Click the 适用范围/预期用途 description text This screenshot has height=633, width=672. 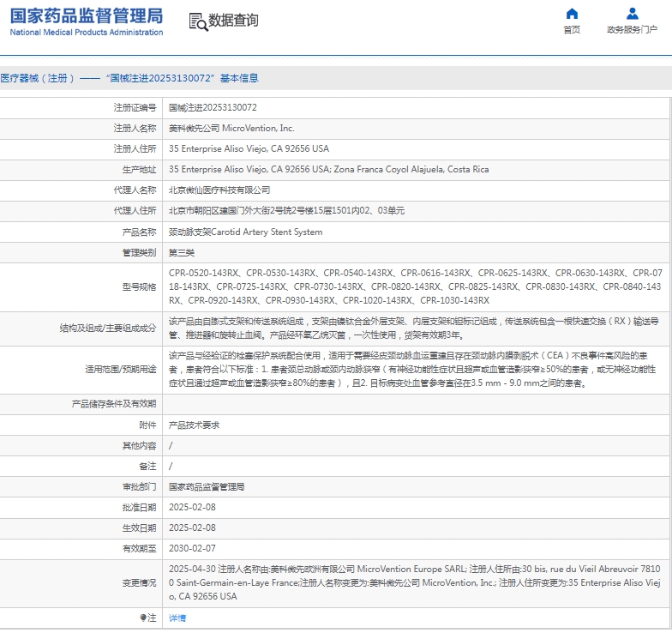[x=412, y=369]
